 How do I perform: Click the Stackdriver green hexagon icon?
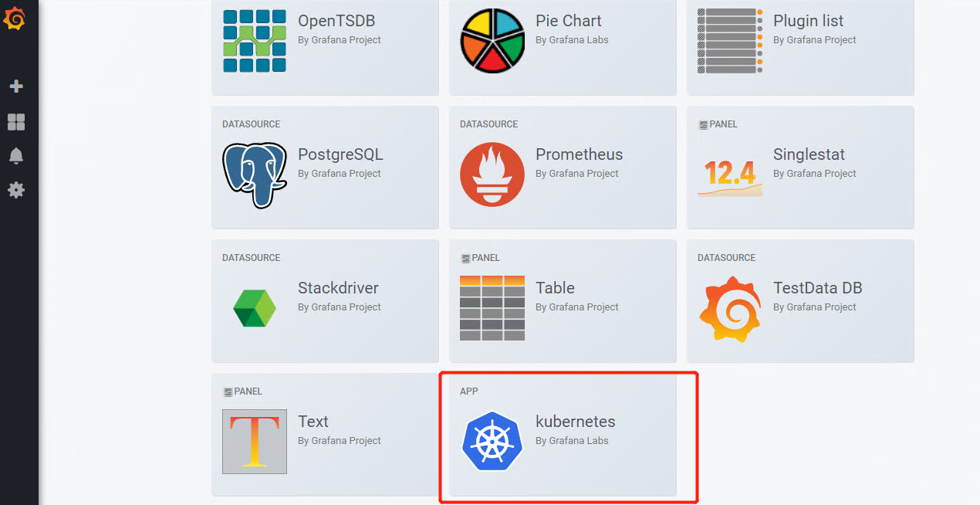(255, 308)
